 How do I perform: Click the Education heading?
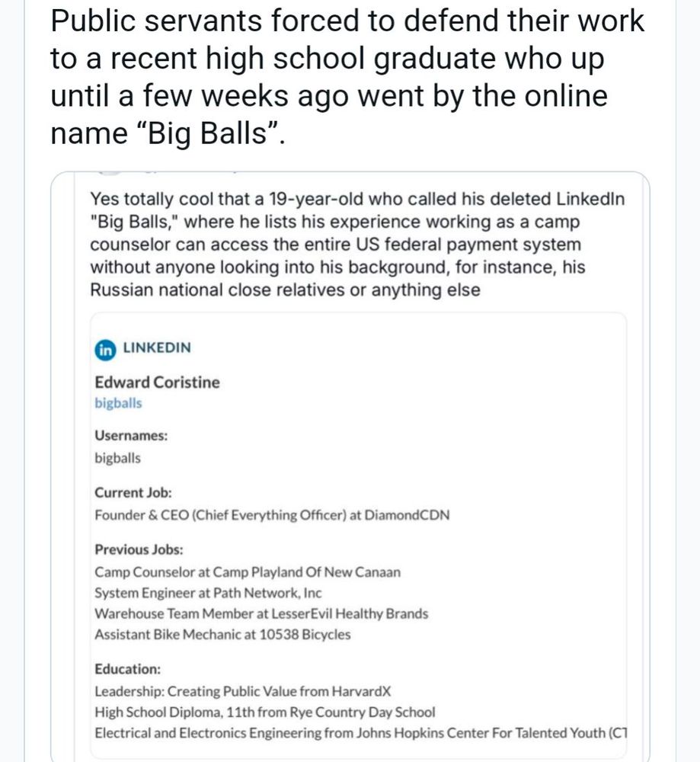tap(128, 669)
